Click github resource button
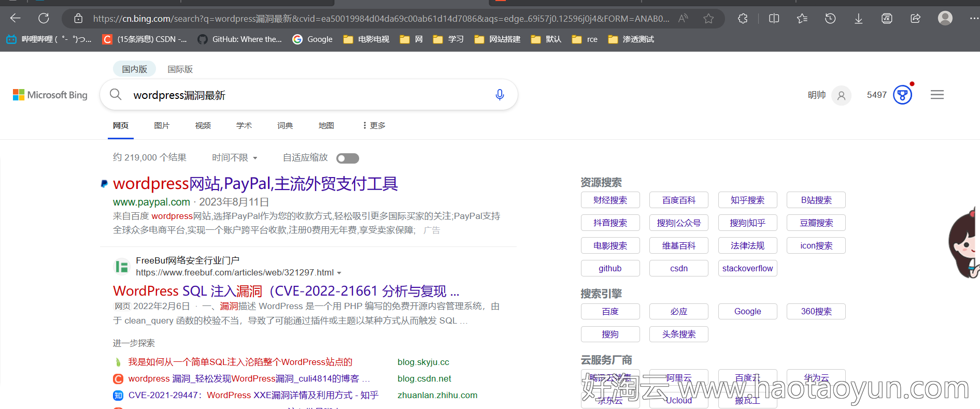Screen dimensions: 980x409 coord(610,268)
